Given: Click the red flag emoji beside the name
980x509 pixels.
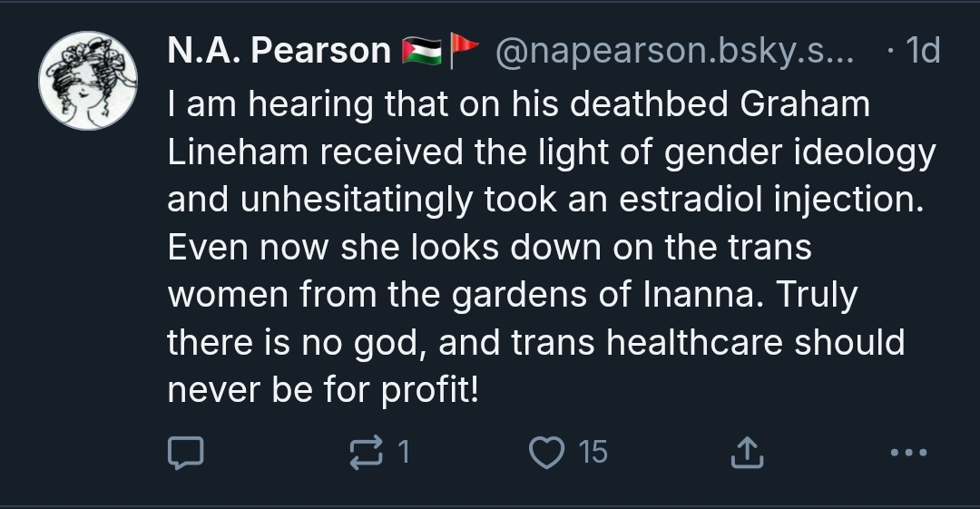Looking at the screenshot, I should (x=465, y=53).
